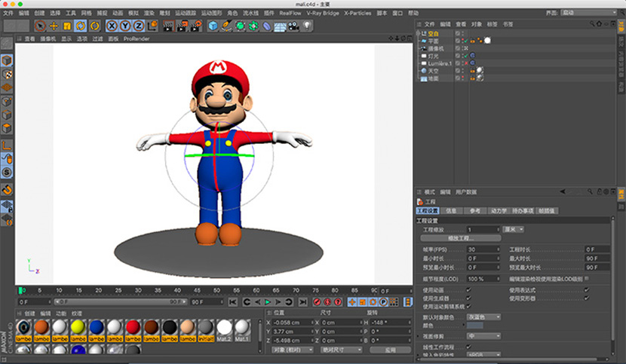Open the Edit Render Settings icon

coord(195,26)
